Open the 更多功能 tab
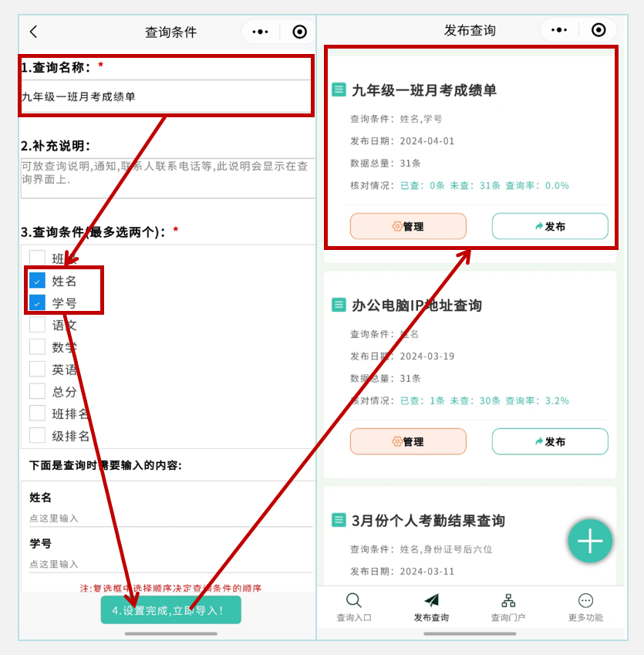 coord(585,607)
